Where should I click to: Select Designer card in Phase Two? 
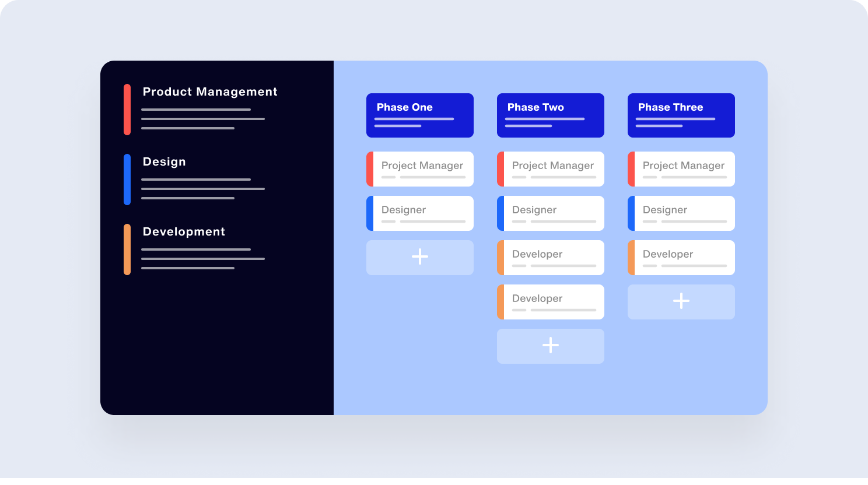click(x=551, y=213)
